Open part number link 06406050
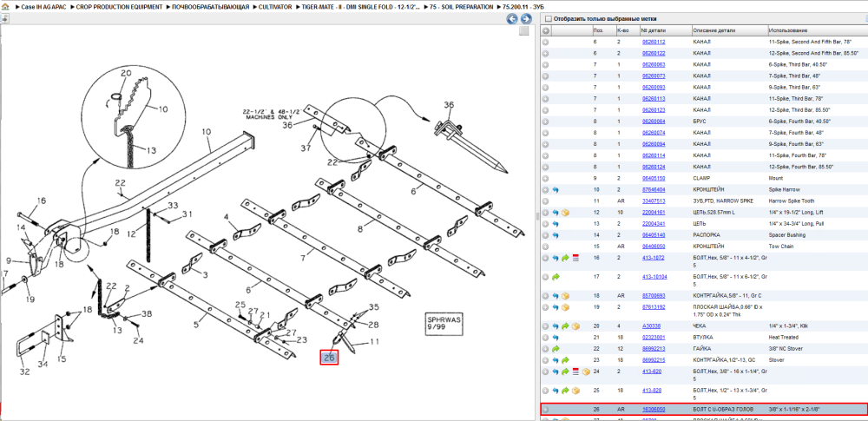The image size is (868, 421). (654, 247)
